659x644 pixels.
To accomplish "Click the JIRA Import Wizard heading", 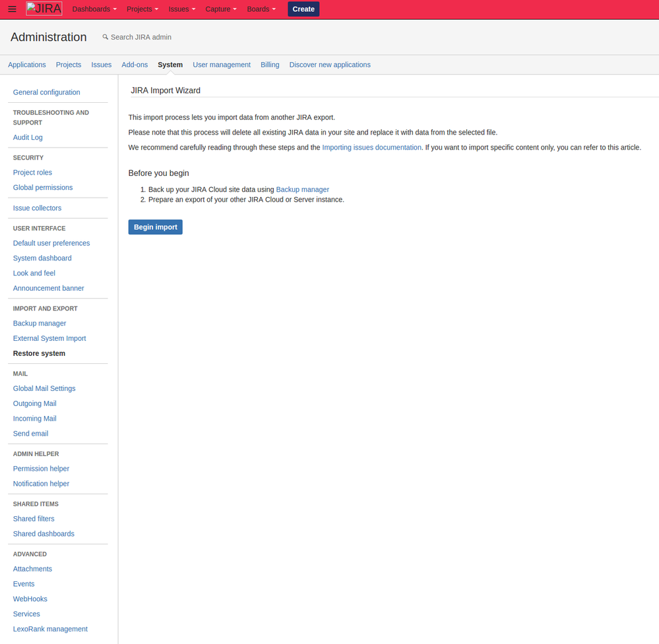I will point(166,90).
